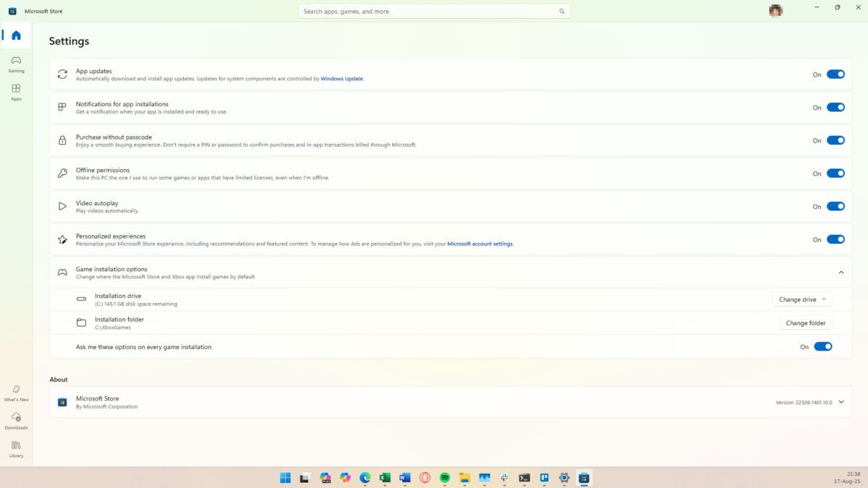Open the Library sidebar icon
The height and width of the screenshot is (488, 868).
16,448
